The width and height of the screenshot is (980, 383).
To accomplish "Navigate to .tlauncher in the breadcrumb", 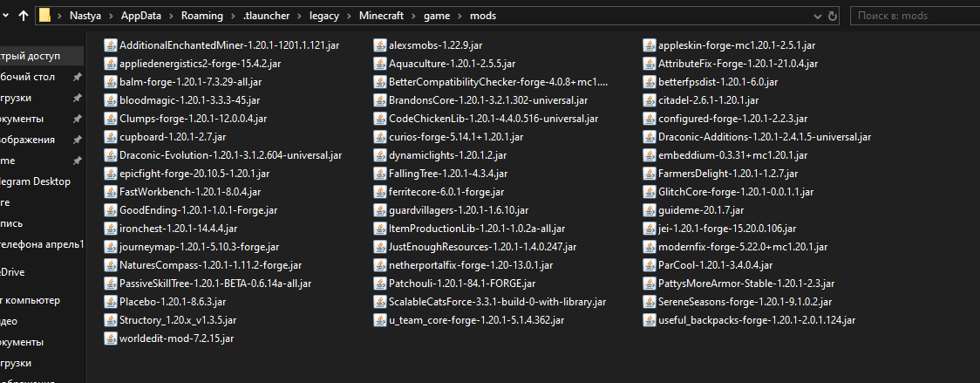I will (266, 17).
